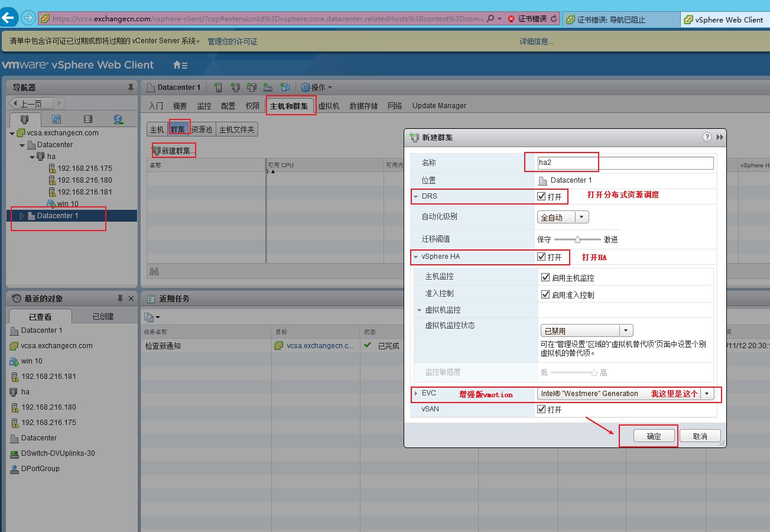Click the fourth Datacenter 1 toolbar icon
This screenshot has height=532, width=770.
tap(268, 87)
